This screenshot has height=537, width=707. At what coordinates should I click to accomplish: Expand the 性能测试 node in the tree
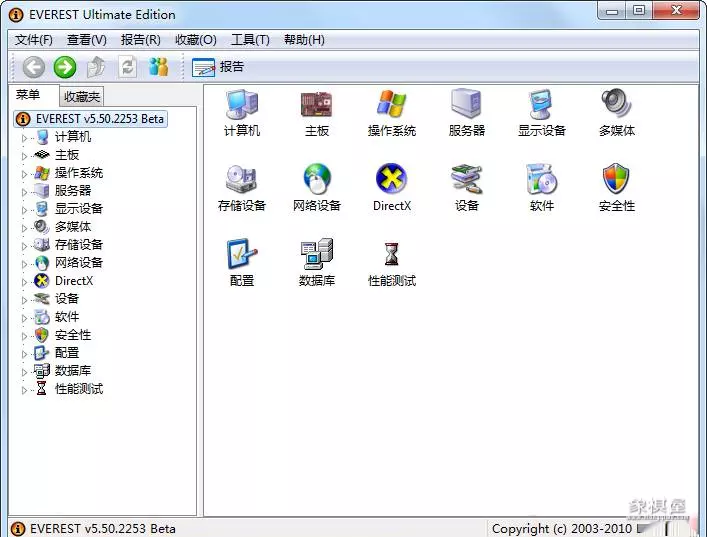tap(24, 390)
